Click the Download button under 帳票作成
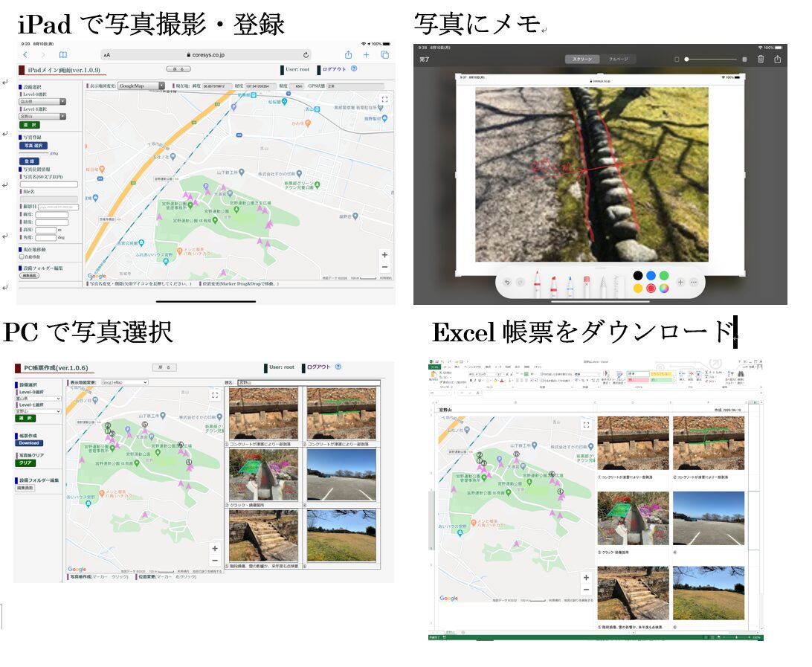The height and width of the screenshot is (667, 812). point(29,443)
